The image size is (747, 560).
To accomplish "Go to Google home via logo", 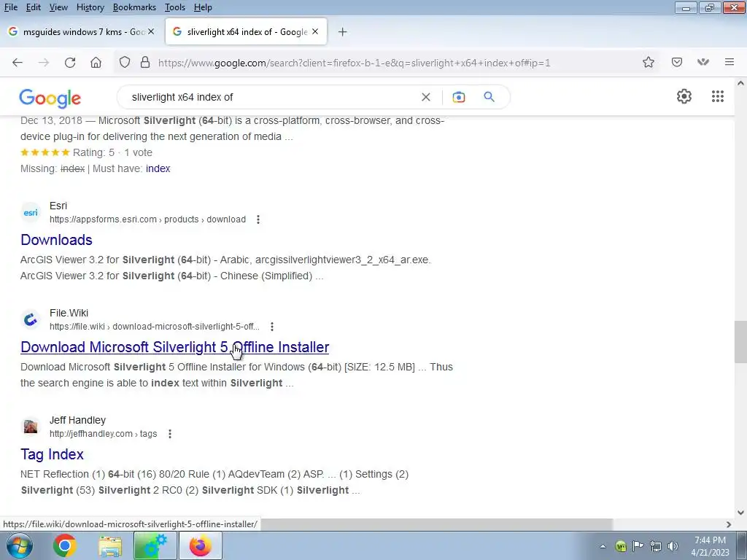I will click(50, 98).
